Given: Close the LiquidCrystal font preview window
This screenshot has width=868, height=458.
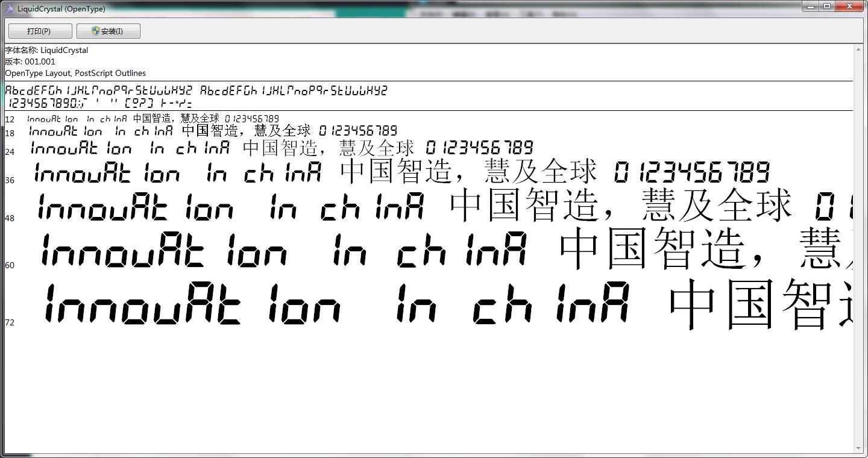Looking at the screenshot, I should pyautogui.click(x=849, y=6).
